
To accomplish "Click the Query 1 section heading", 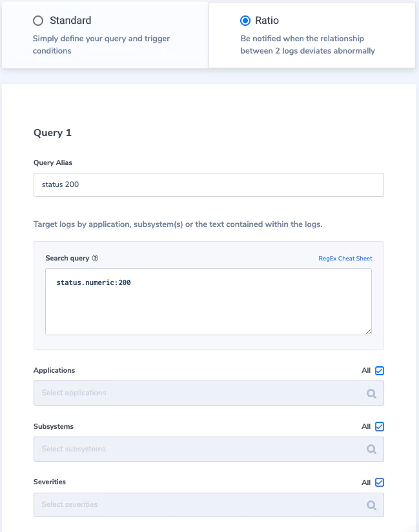I will coord(52,133).
